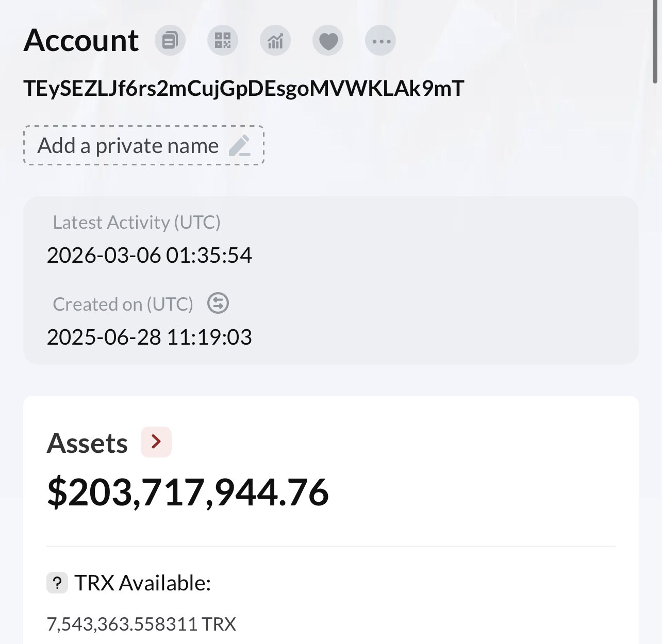The height and width of the screenshot is (644, 662).
Task: Click the Created on timestamp 2025-06-28 11:19:03
Action: 150,337
